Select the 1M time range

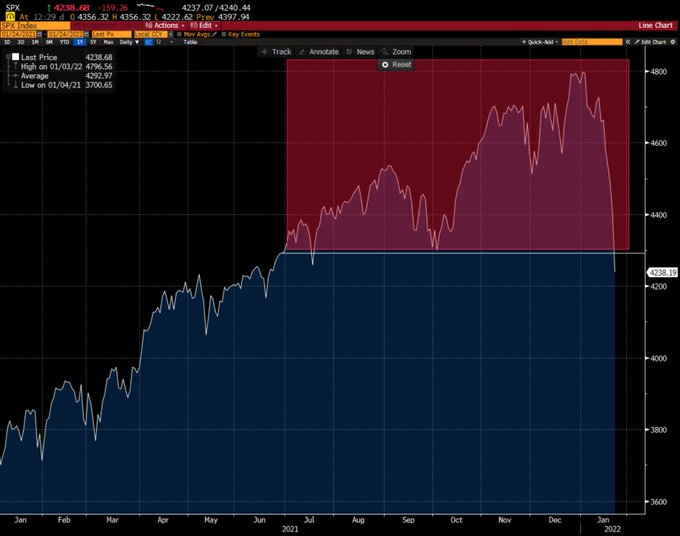pyautogui.click(x=35, y=42)
